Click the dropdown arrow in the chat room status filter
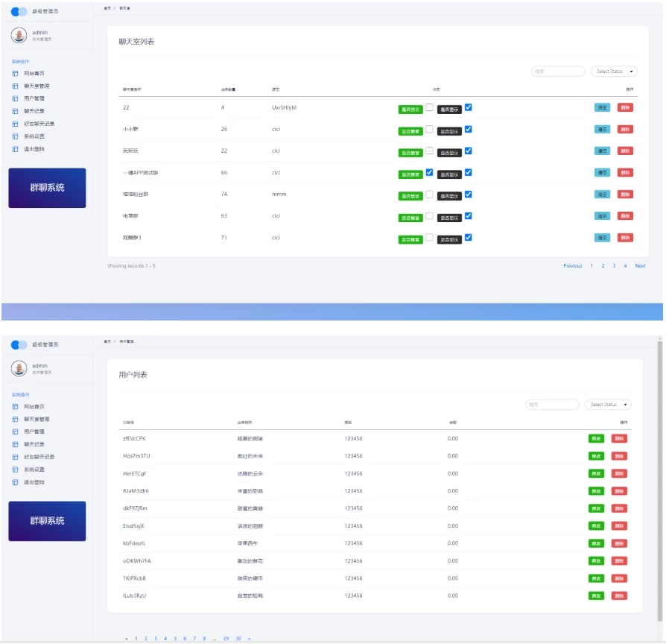 click(632, 72)
